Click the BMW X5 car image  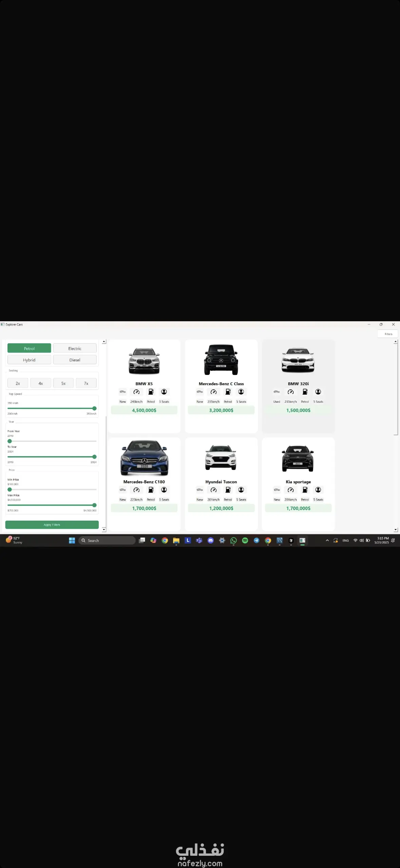tap(144, 361)
